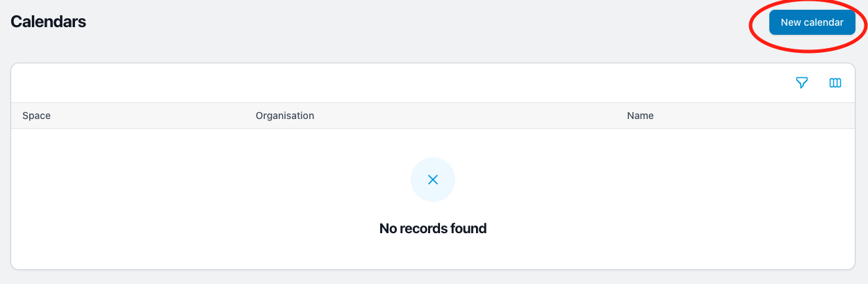Sort by the Space column header
Screen dimensions: 868x284
pos(37,116)
